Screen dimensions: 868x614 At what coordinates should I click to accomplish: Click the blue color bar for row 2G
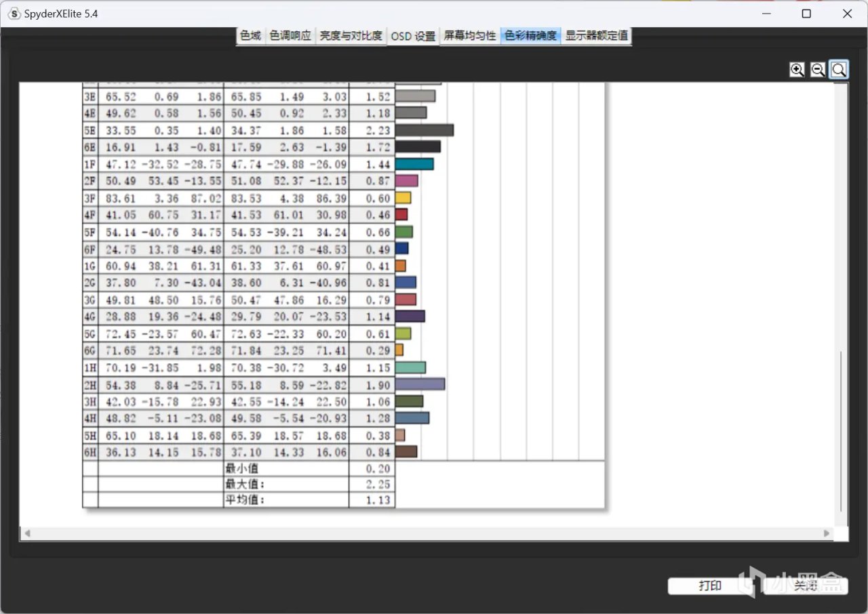406,283
